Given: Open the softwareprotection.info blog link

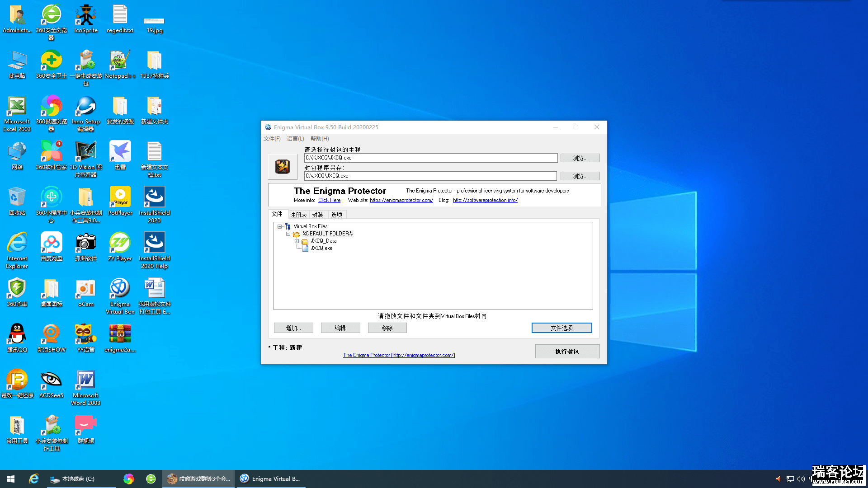Looking at the screenshot, I should (486, 200).
